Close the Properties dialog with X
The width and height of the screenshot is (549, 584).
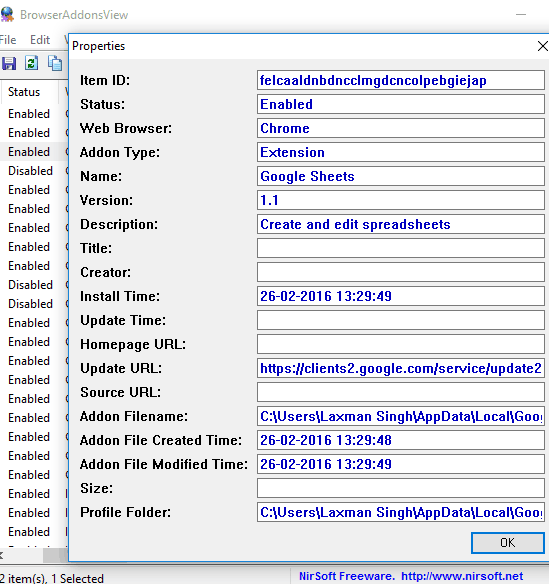(x=543, y=46)
